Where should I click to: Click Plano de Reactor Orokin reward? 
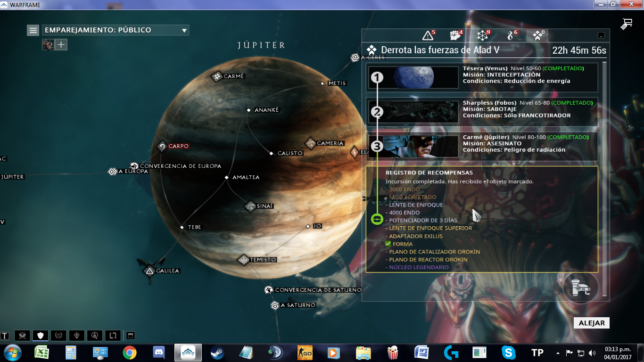click(428, 260)
